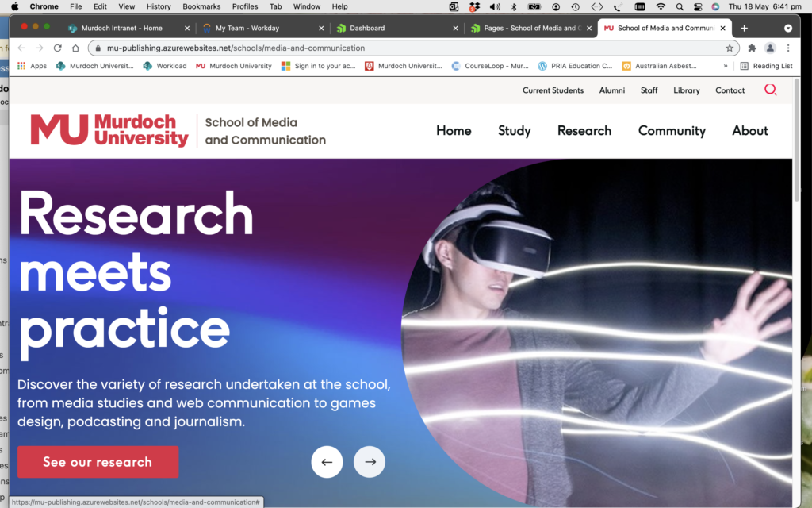Reload the page in Chrome
This screenshot has height=508, width=812.
point(56,48)
